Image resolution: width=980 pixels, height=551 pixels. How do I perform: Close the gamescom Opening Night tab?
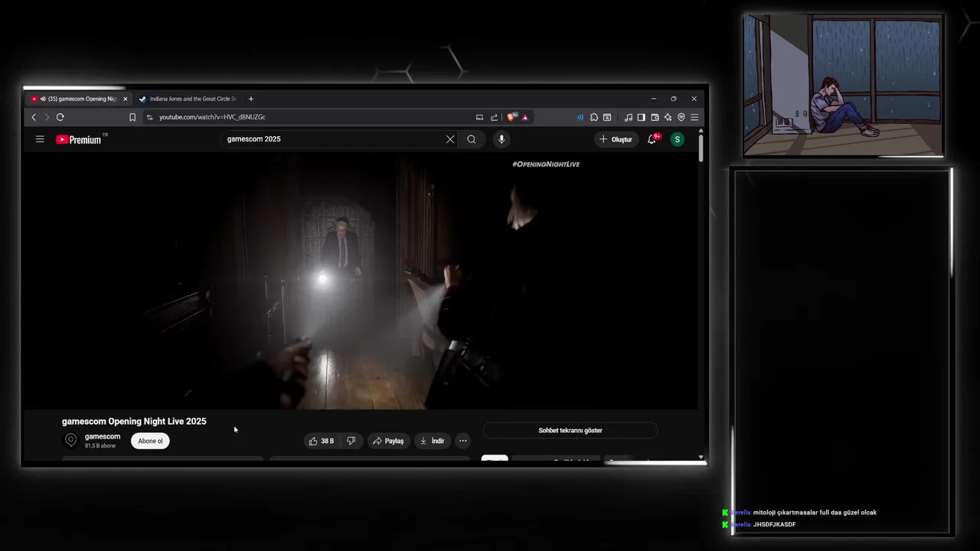(126, 99)
